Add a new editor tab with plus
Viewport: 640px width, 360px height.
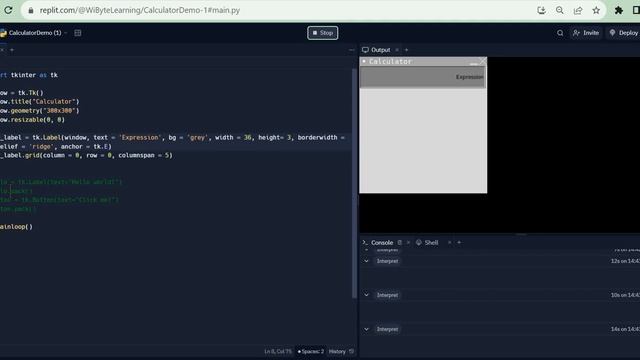coord(12,50)
